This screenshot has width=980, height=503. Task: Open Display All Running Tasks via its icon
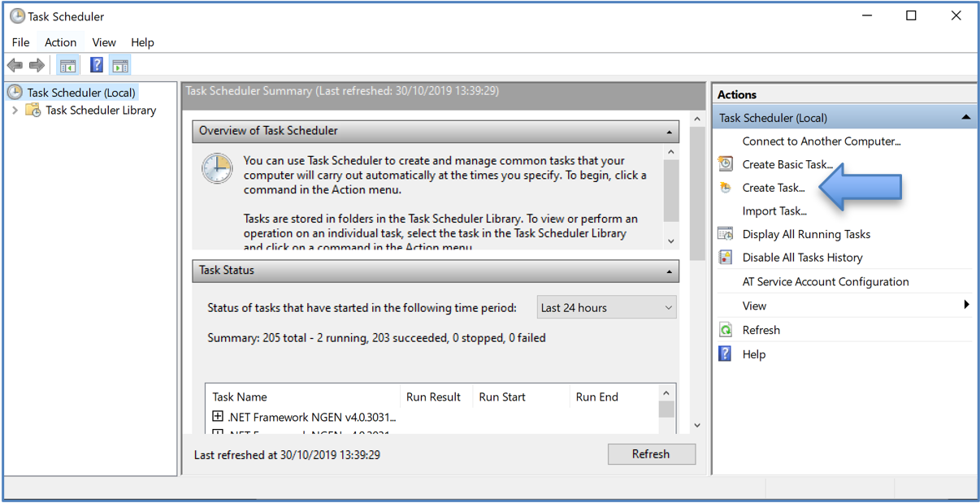[x=724, y=233]
